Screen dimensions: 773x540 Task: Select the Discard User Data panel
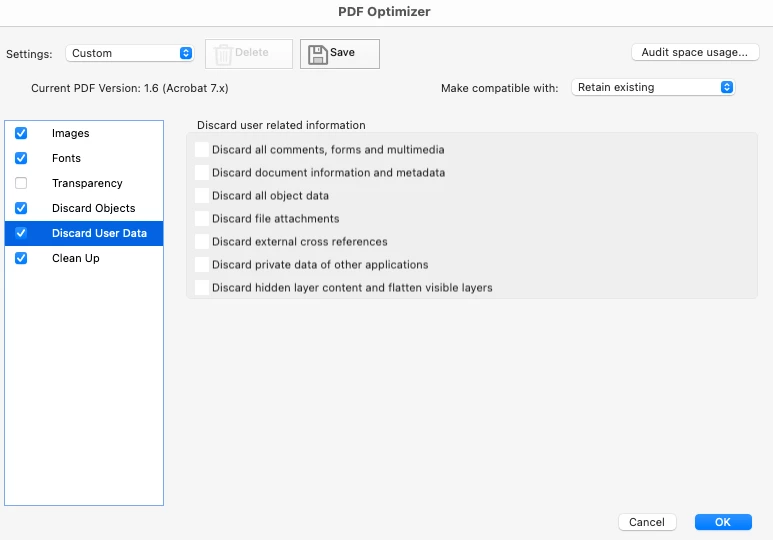coord(99,233)
